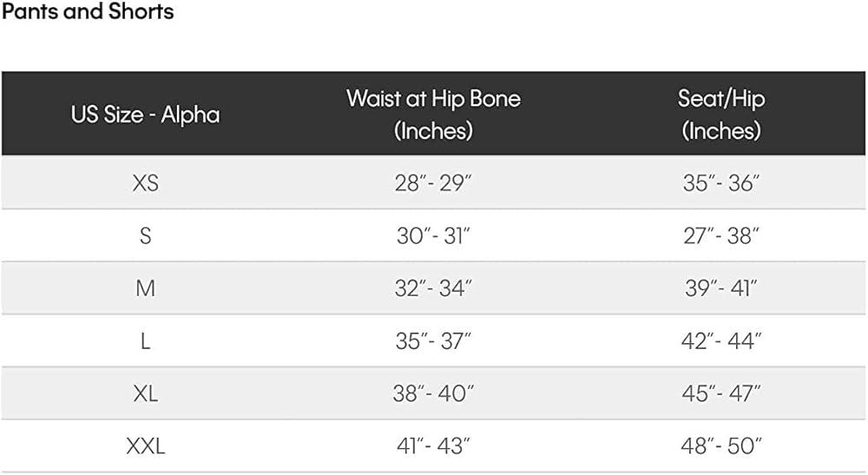Select seat/hip value 39"- 41"
Screen dimensions: 868x475
pyautogui.click(x=720, y=288)
